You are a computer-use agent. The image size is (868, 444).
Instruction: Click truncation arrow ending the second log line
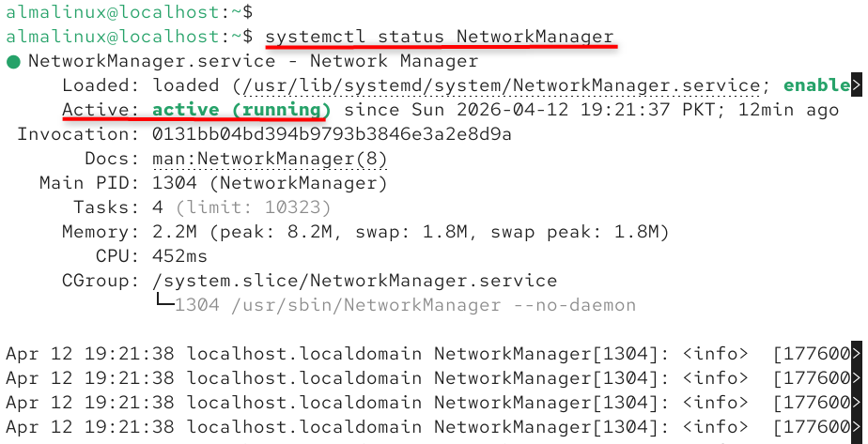[857, 378]
